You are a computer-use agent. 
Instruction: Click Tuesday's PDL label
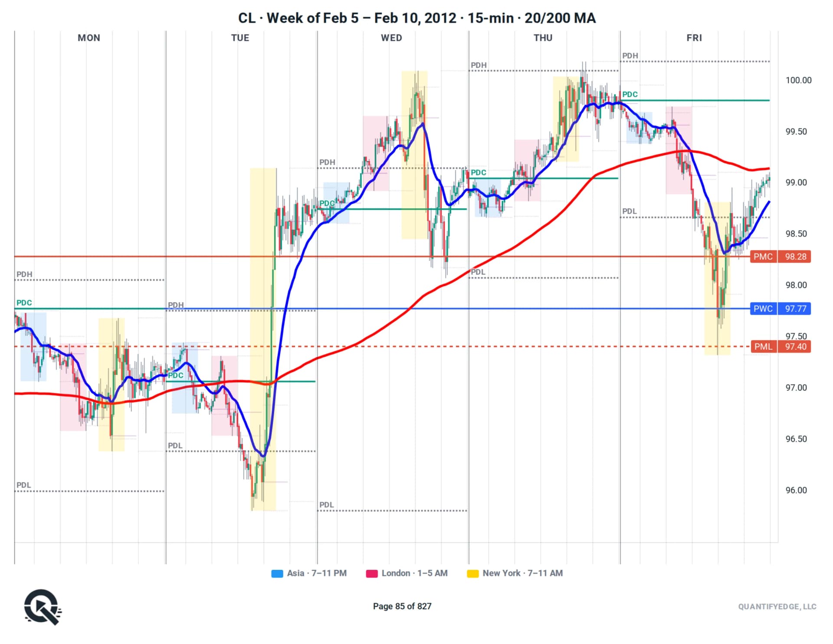coord(175,446)
